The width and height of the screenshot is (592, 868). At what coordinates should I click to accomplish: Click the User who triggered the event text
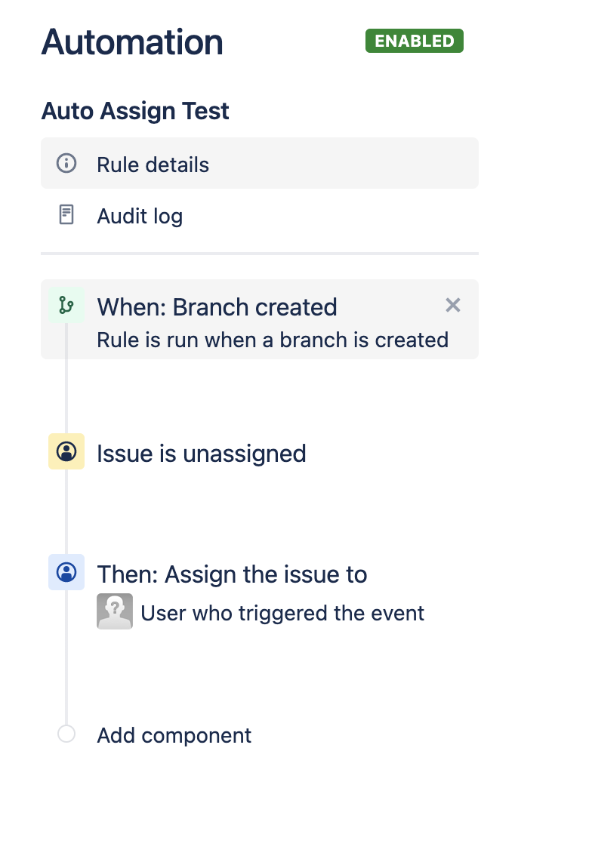pyautogui.click(x=282, y=614)
